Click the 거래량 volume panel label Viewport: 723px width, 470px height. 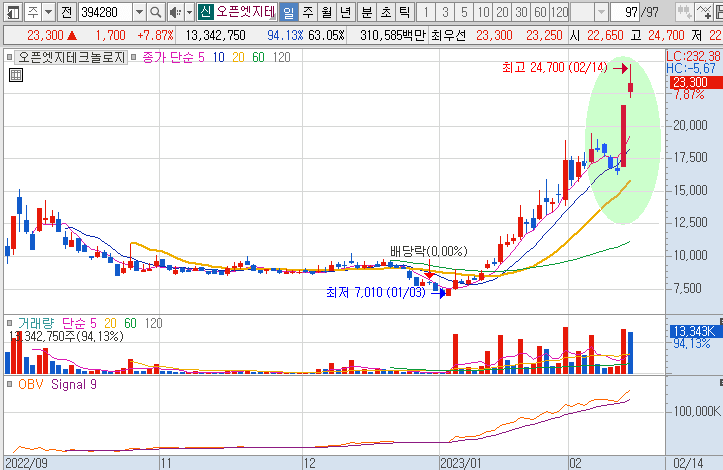click(36, 323)
